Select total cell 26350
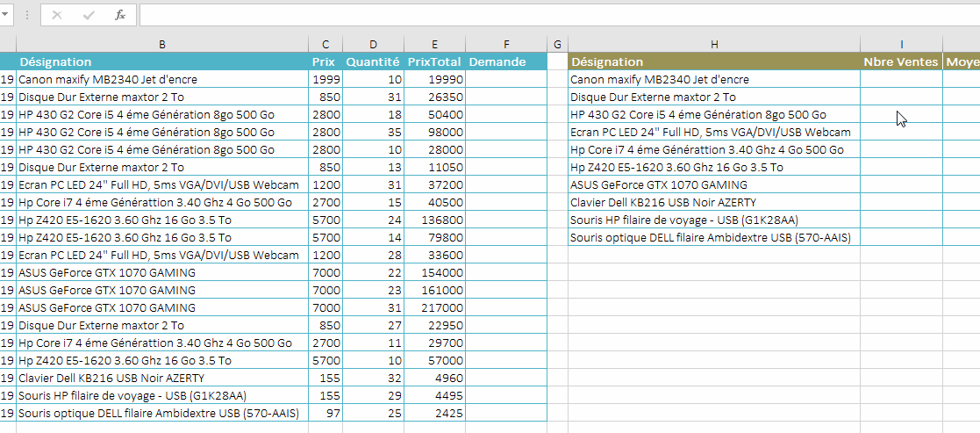The image size is (980, 433). (434, 97)
